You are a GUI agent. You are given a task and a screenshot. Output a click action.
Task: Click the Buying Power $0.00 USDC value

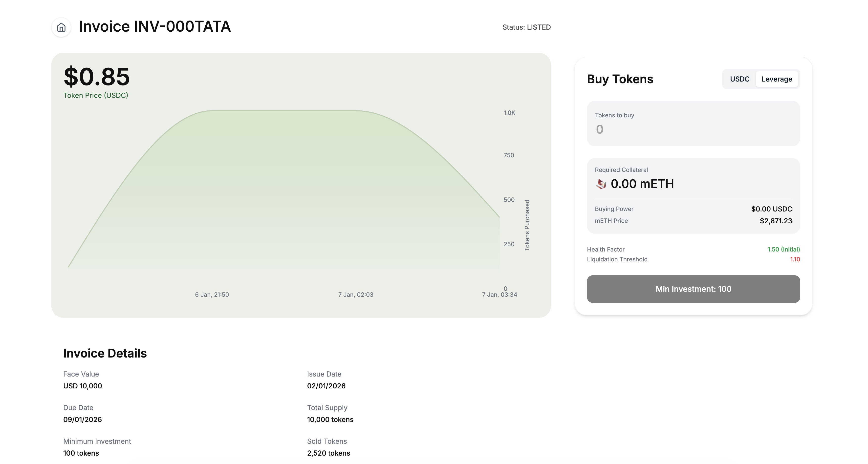tap(771, 209)
